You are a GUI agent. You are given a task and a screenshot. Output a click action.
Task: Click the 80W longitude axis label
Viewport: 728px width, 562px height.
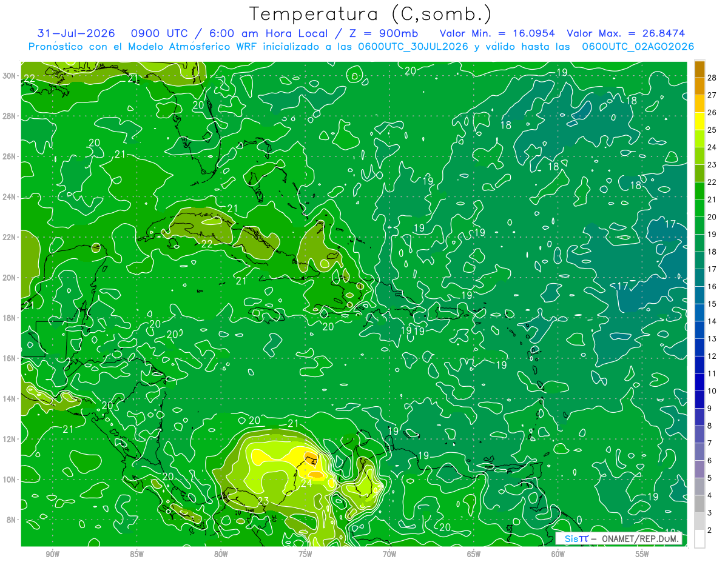pyautogui.click(x=221, y=554)
